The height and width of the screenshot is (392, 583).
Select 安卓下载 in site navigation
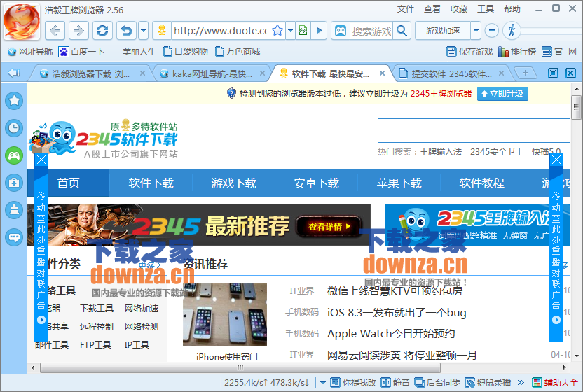click(x=317, y=183)
